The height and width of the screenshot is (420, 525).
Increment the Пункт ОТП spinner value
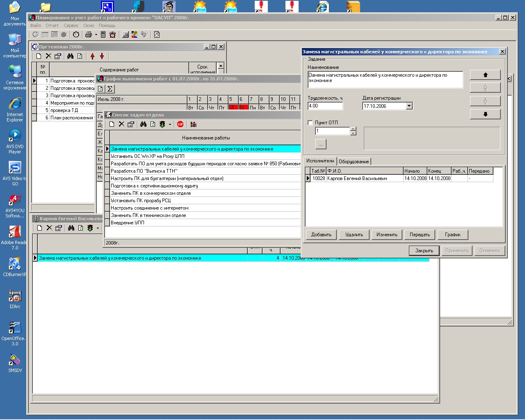[353, 129]
